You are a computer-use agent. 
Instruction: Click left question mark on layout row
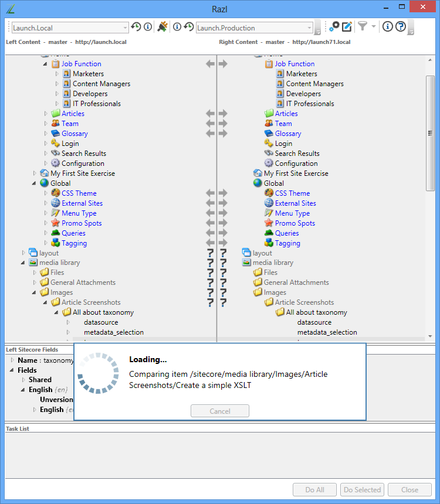[x=210, y=253]
